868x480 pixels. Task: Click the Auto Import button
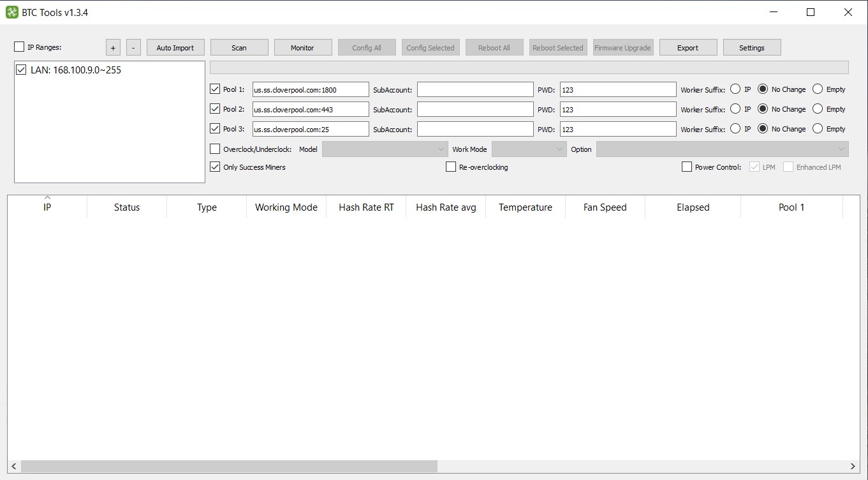pyautogui.click(x=175, y=48)
